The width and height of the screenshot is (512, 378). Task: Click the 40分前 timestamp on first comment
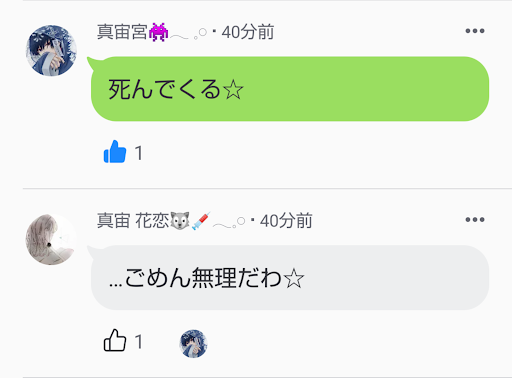pos(248,32)
